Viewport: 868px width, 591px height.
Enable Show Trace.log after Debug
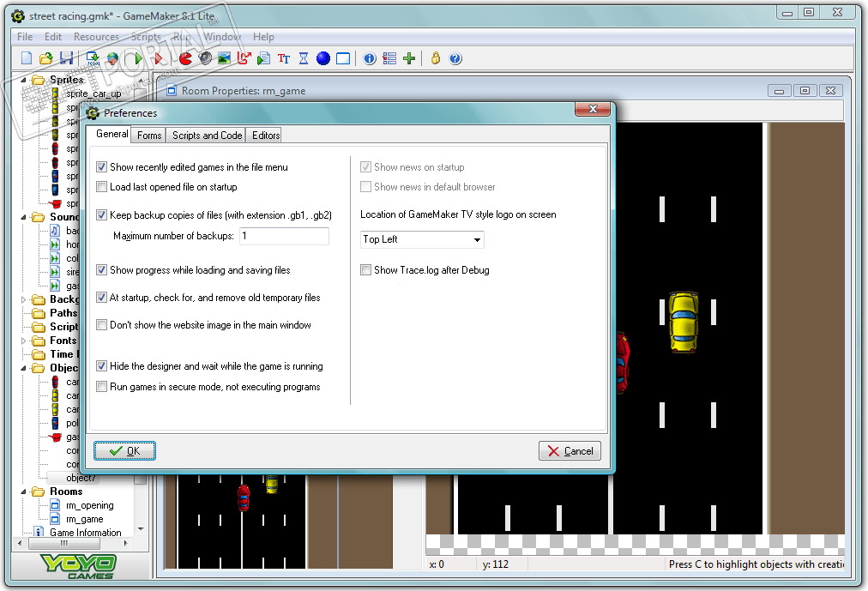365,269
